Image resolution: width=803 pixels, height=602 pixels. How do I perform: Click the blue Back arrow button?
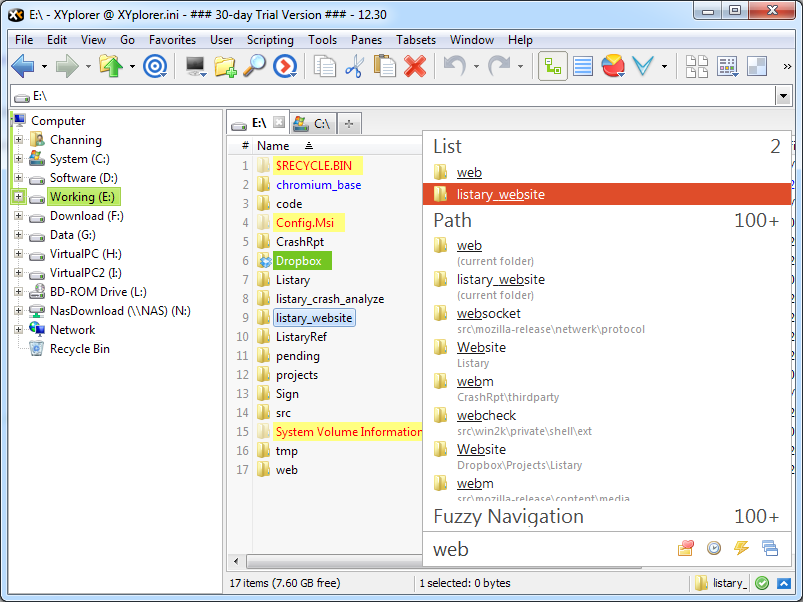pos(23,67)
